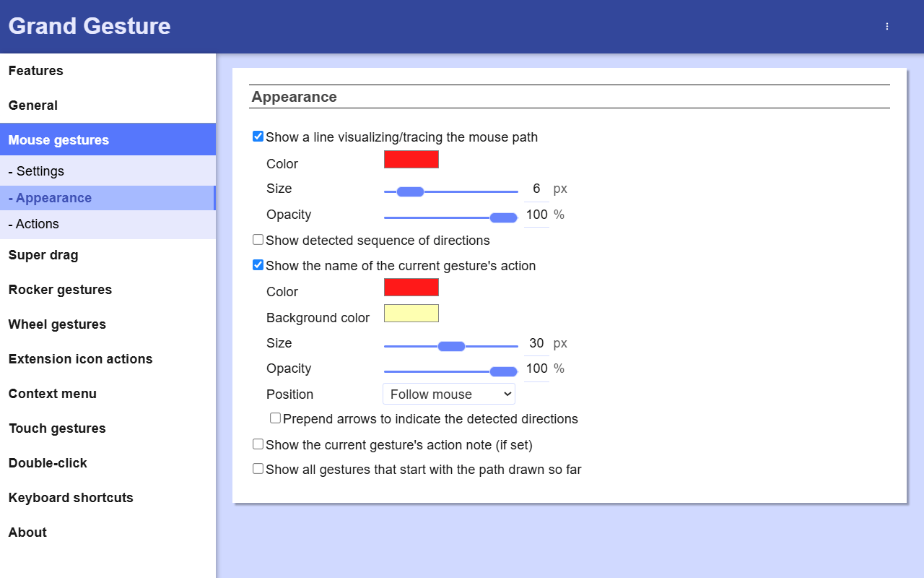Click the Appearance heading in the panel
Viewport: 924px width, 578px height.
pos(294,97)
